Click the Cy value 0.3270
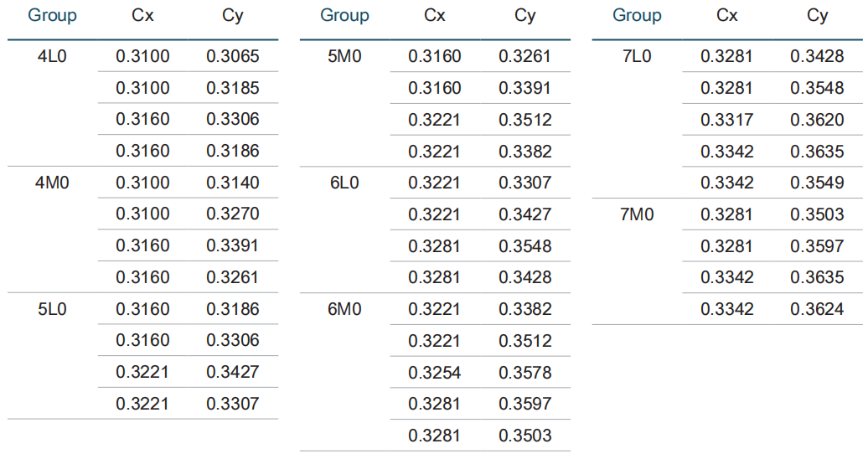Screen dimensions: 868x459 233,214
